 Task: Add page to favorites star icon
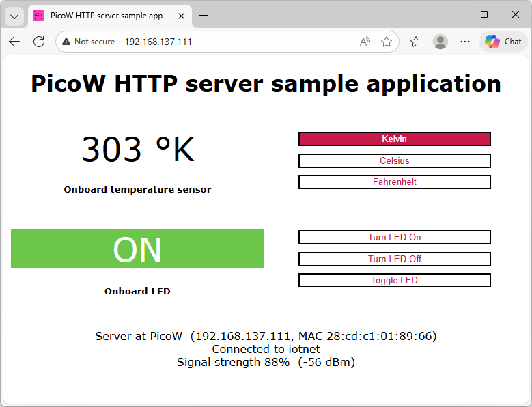pyautogui.click(x=387, y=42)
